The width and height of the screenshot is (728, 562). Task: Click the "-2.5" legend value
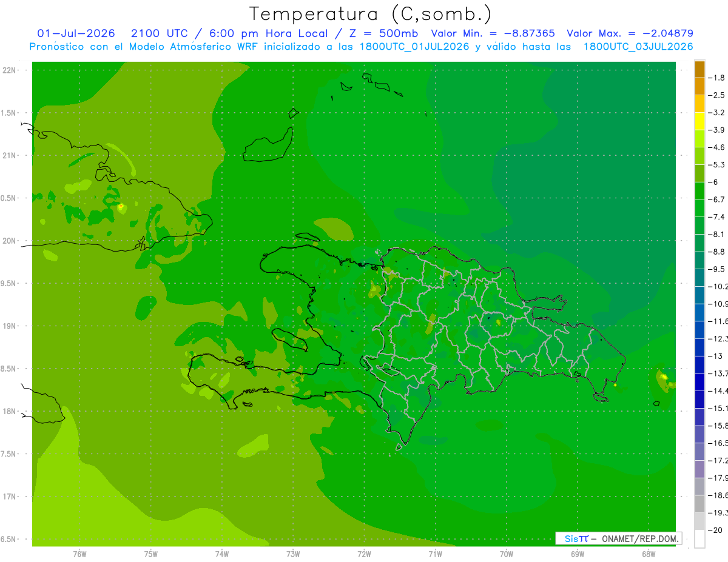(x=716, y=95)
